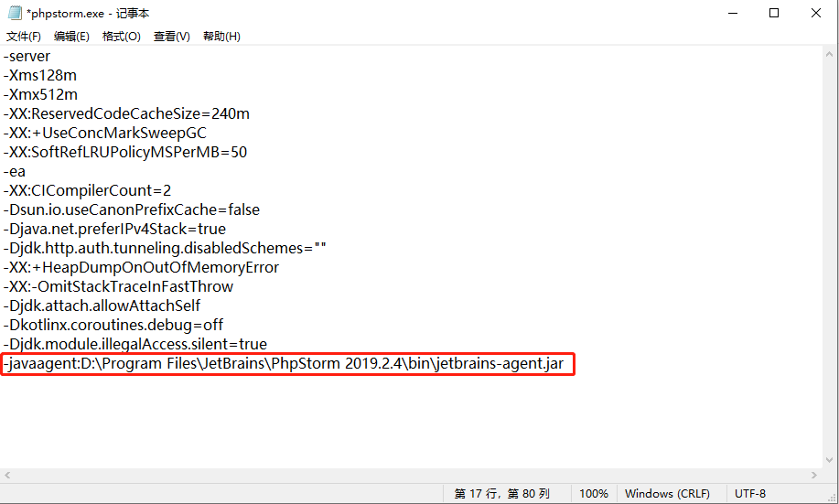The height and width of the screenshot is (504, 839).
Task: Click horizontal scrollbar right arrow
Action: 814,475
